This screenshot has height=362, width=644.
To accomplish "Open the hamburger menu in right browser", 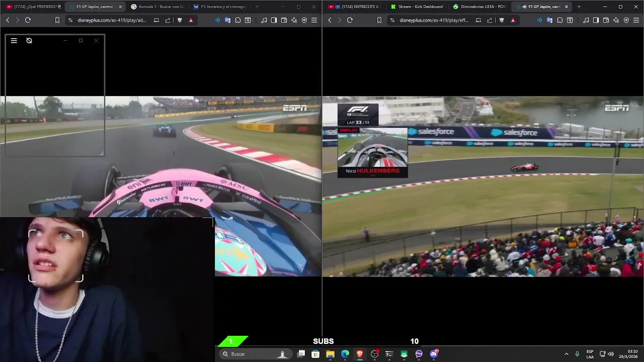I will (636, 20).
